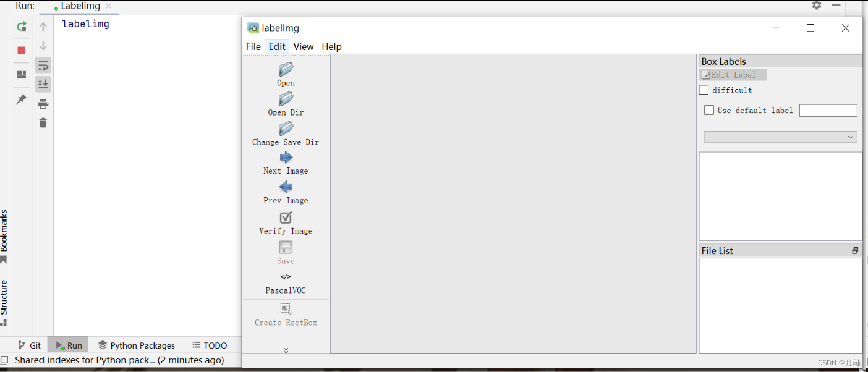Float the File List panel
The width and height of the screenshot is (868, 372).
click(x=855, y=251)
